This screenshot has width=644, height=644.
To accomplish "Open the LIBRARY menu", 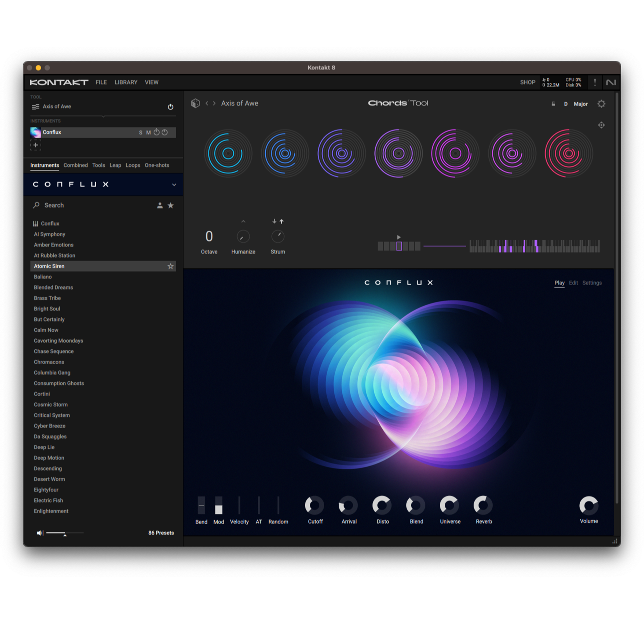I will point(126,82).
